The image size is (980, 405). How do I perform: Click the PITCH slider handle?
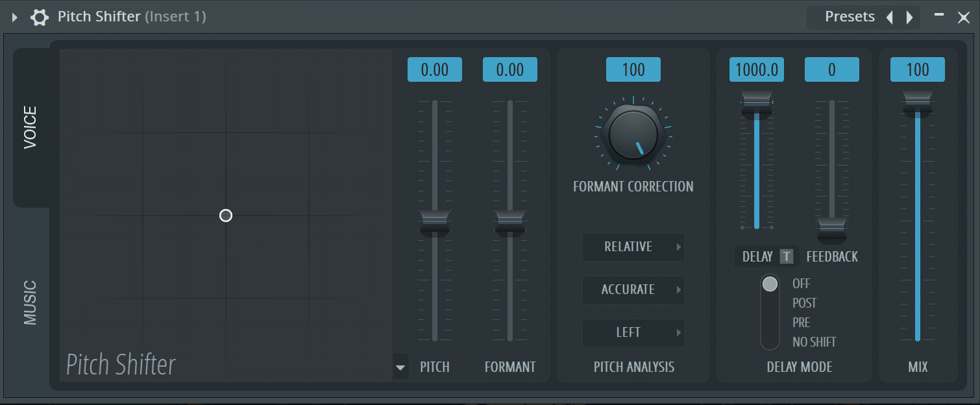click(435, 223)
